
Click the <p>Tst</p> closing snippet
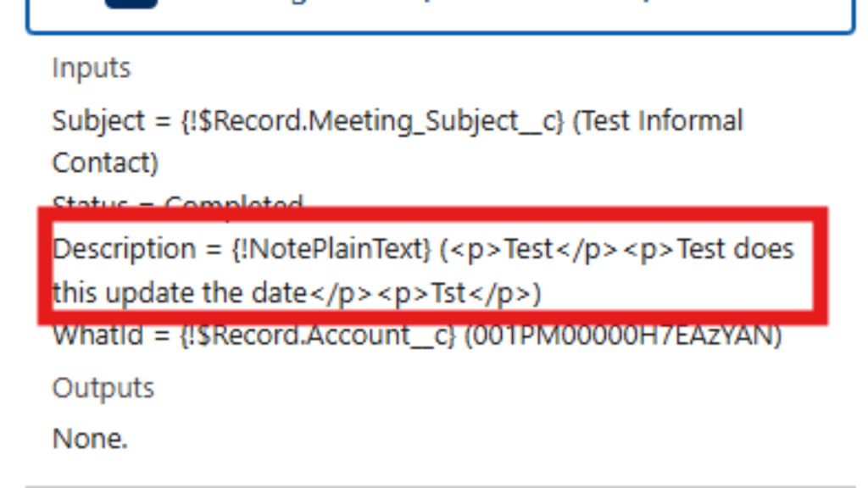pyautogui.click(x=454, y=293)
